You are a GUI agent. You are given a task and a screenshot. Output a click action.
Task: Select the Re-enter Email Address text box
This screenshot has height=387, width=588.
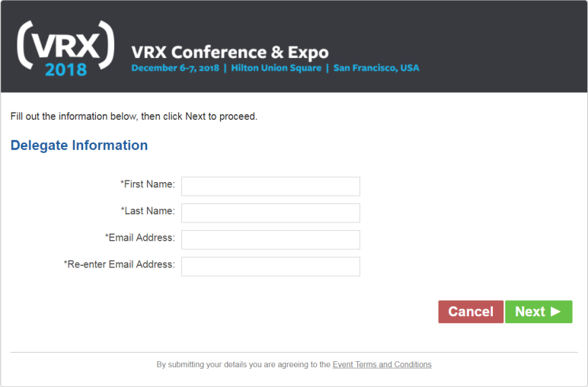pyautogui.click(x=270, y=266)
